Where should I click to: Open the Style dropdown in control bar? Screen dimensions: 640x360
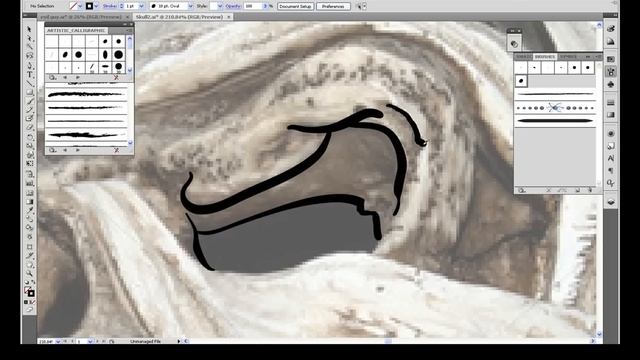pyautogui.click(x=220, y=6)
